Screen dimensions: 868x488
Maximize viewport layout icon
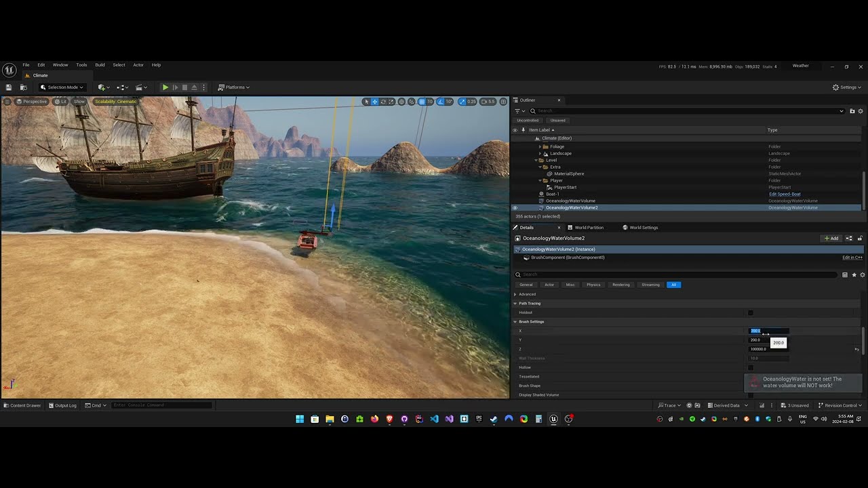[x=503, y=102]
